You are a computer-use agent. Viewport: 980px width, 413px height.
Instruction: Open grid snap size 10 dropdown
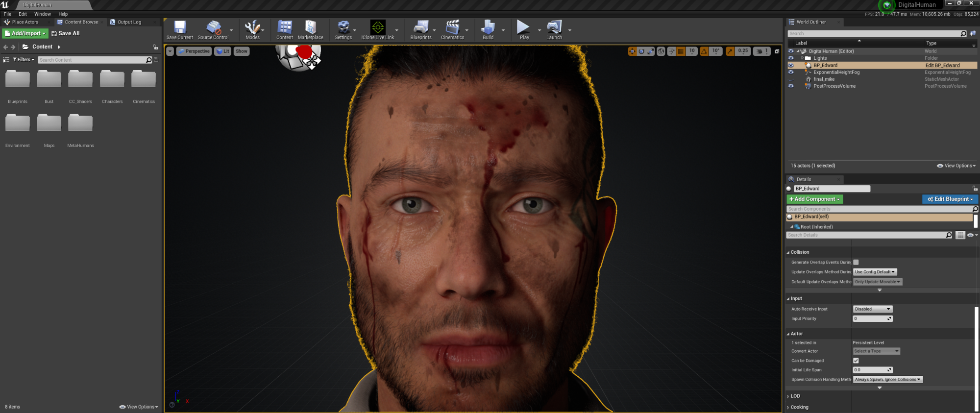(692, 51)
